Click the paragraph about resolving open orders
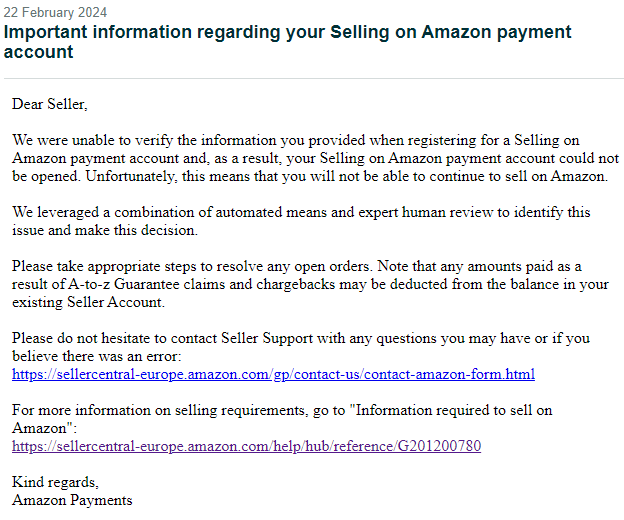This screenshot has height=520, width=624. [310, 284]
